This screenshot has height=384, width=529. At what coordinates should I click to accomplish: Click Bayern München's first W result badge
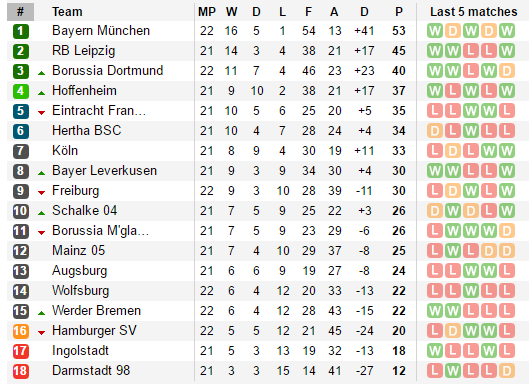click(x=435, y=31)
